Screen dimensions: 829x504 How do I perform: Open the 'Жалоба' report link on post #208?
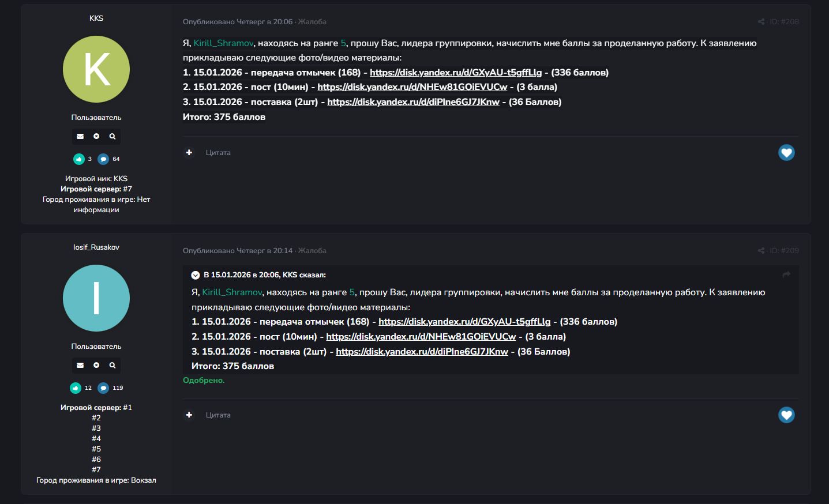coord(312,22)
